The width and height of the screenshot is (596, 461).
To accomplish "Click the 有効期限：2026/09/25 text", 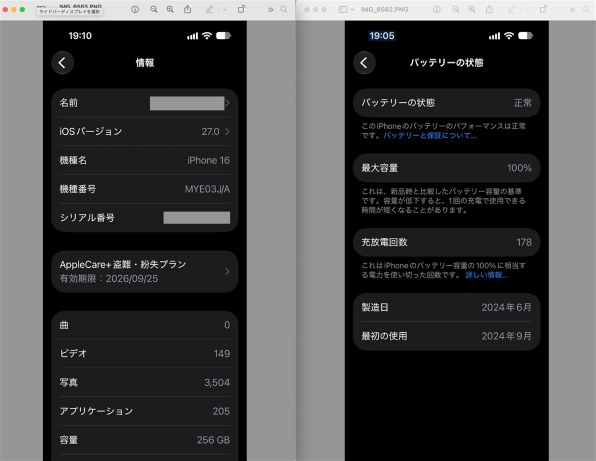I will coord(109,279).
